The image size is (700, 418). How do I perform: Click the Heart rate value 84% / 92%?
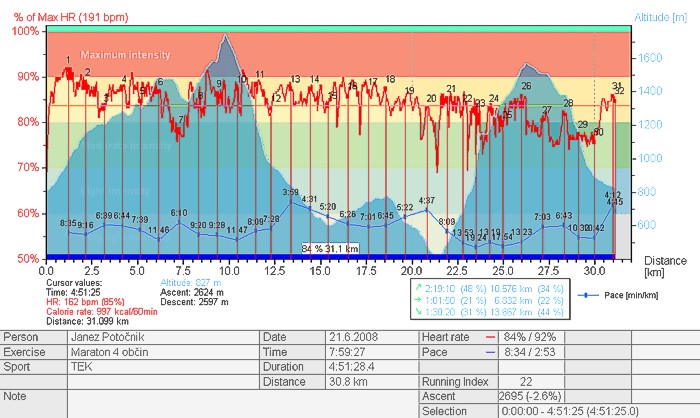pos(530,337)
